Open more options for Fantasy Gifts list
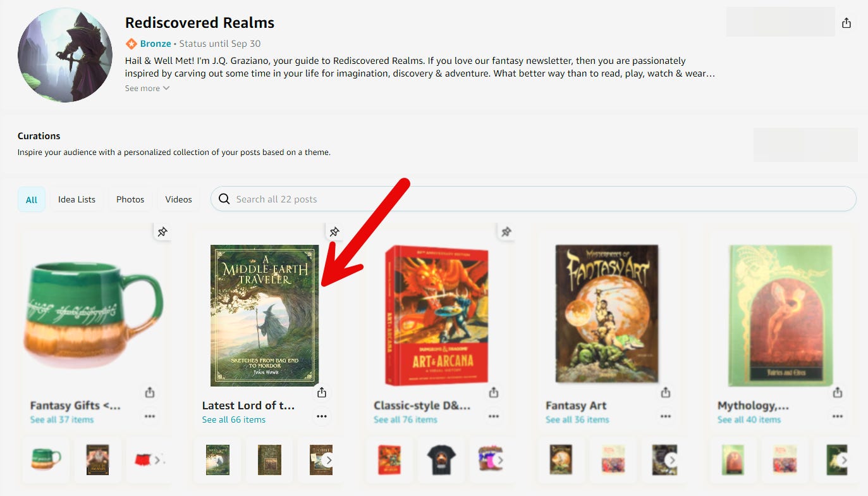 [x=150, y=416]
